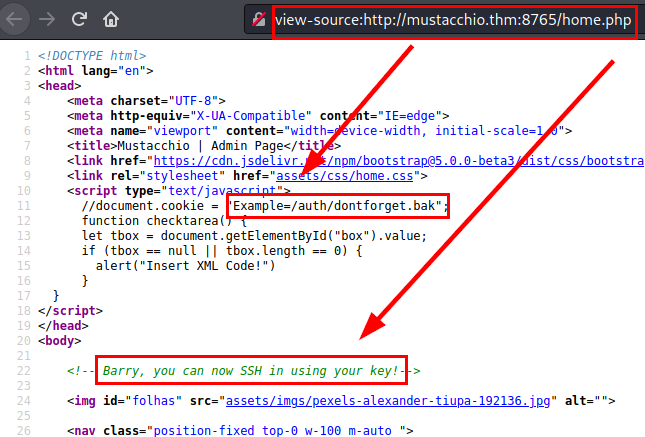Click the 'if (tbox == null' condition line
This screenshot has width=645, height=437.
coord(222,251)
